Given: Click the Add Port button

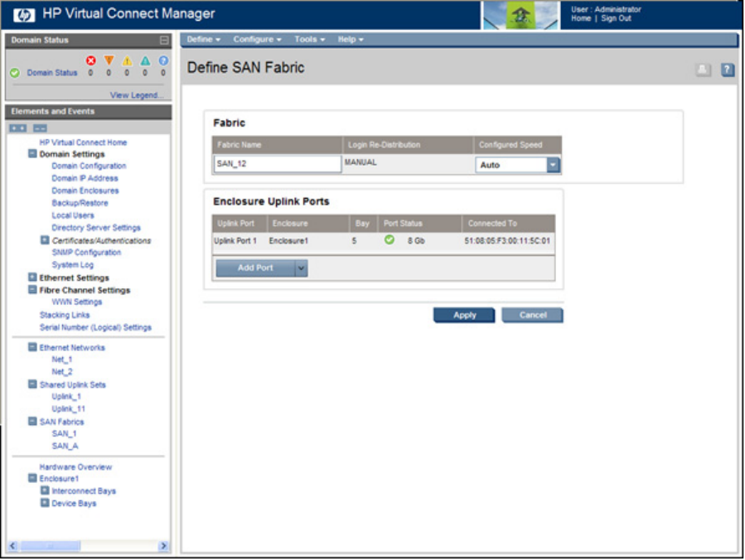Looking at the screenshot, I should click(x=255, y=268).
